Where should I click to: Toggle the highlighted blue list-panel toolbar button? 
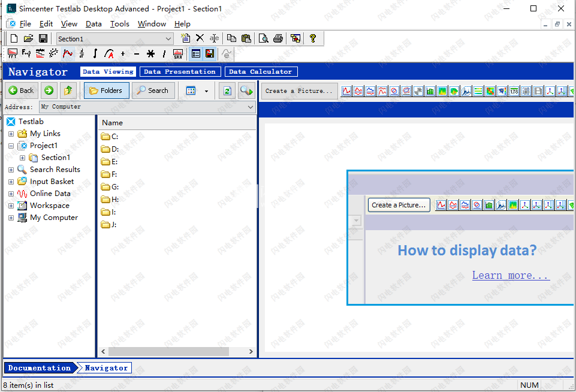click(196, 54)
